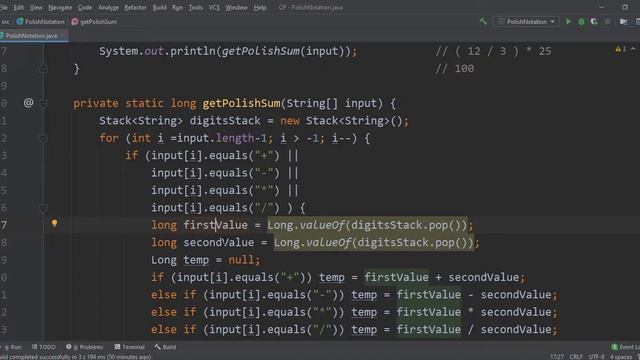
Task: Open Project Structure folder icon
Action: point(623,22)
